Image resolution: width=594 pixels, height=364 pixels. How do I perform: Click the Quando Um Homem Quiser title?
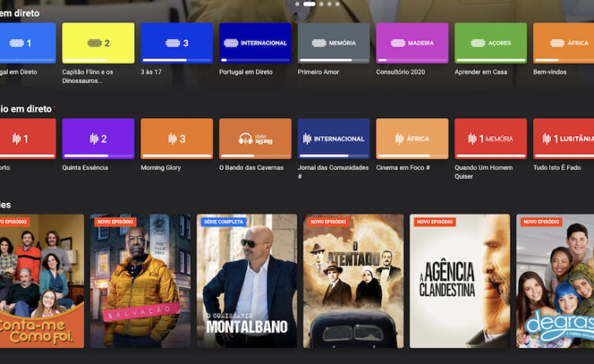(484, 172)
